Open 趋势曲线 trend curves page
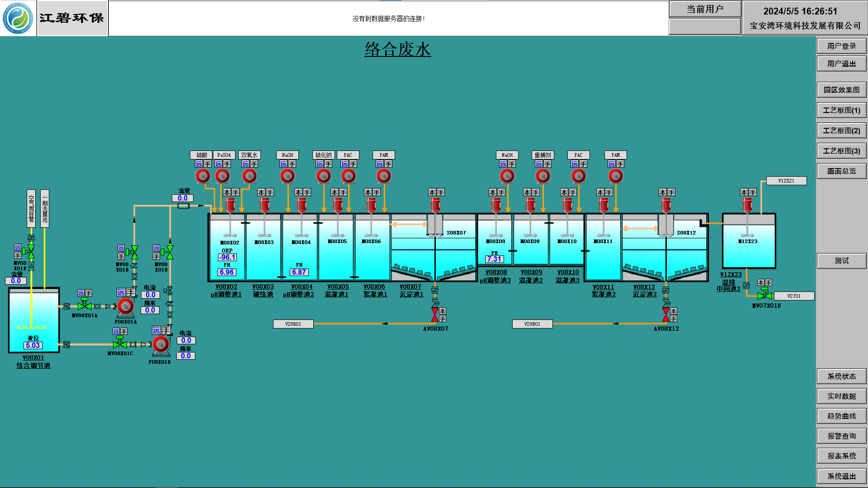The width and height of the screenshot is (868, 488). click(841, 416)
